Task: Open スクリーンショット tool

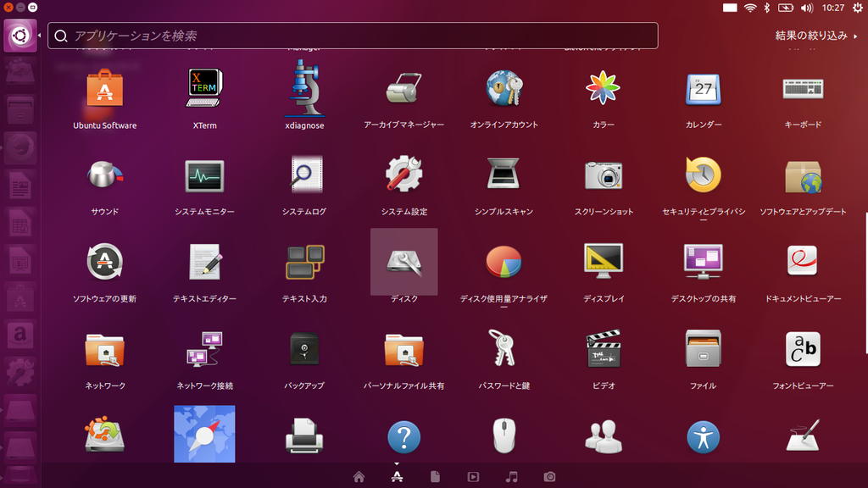Action: 604,175
